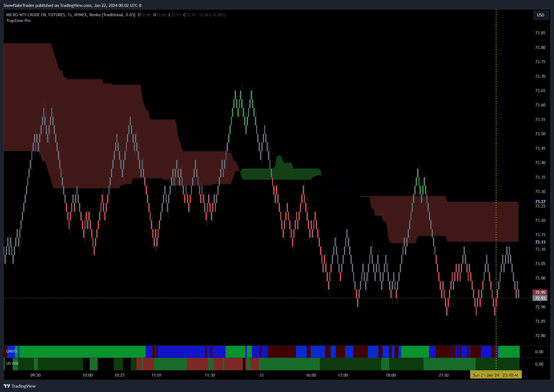This screenshot has width=554, height=392.
Task: Click the US MSI 0.00 value label
Action: click(539, 364)
